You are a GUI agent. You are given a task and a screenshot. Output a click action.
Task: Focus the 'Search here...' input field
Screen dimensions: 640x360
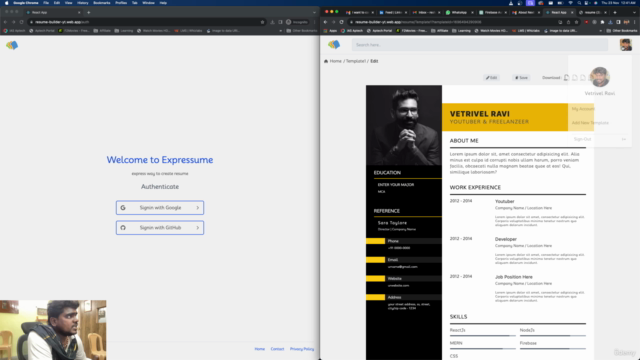480,45
